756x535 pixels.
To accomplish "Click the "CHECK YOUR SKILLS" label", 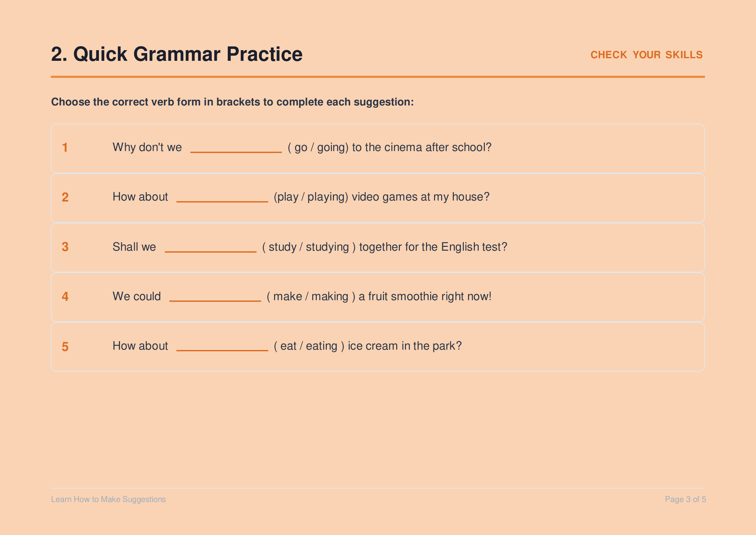I will (x=646, y=55).
